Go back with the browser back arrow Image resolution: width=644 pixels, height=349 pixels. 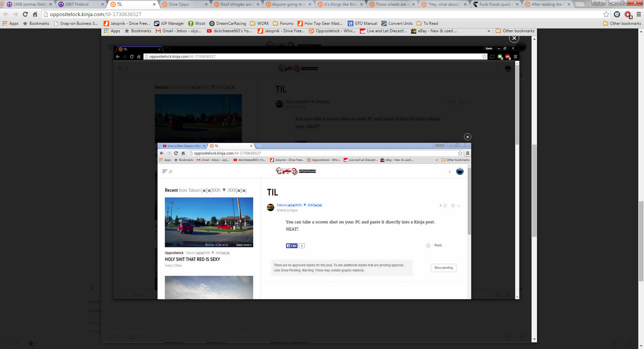6,14
